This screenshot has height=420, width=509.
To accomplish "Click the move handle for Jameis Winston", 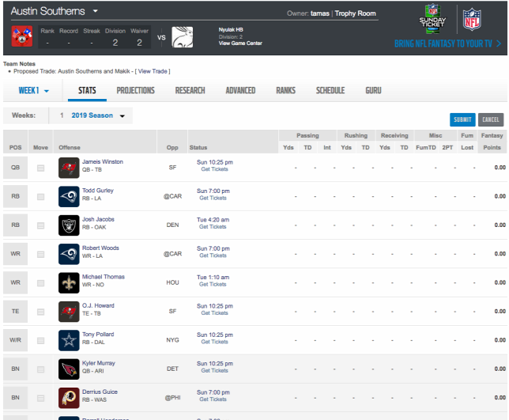I will tap(40, 168).
